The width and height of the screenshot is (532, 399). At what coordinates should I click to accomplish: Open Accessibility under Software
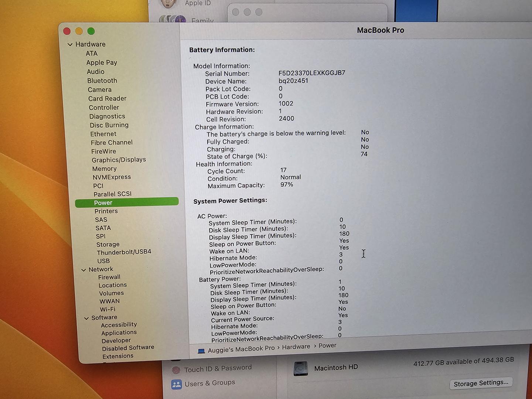pos(119,325)
